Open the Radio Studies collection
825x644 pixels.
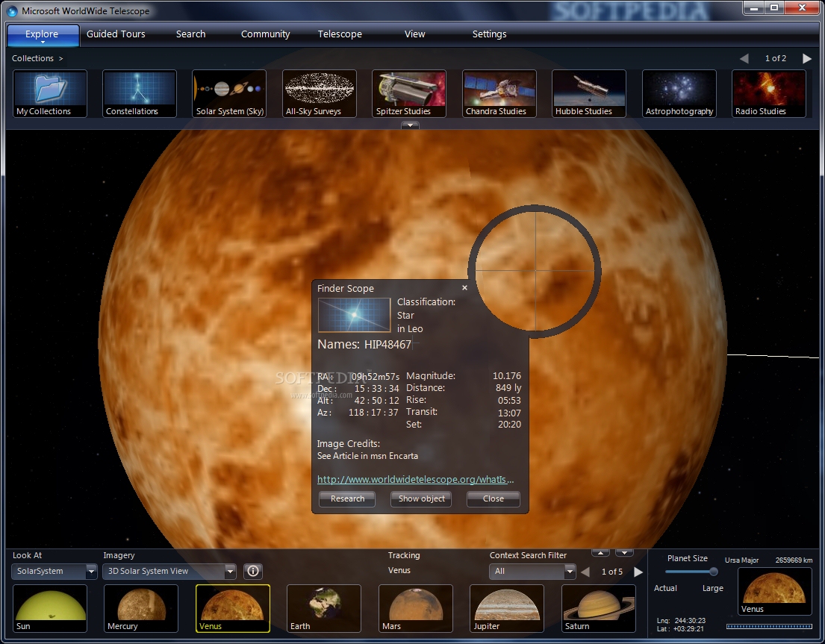pos(769,93)
